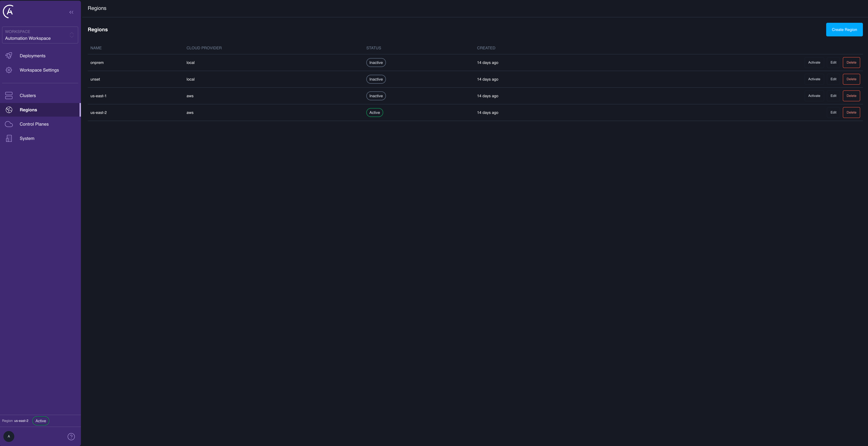The image size is (868, 446).
Task: Click 14 days ago in us-east-2 row
Action: tap(488, 113)
